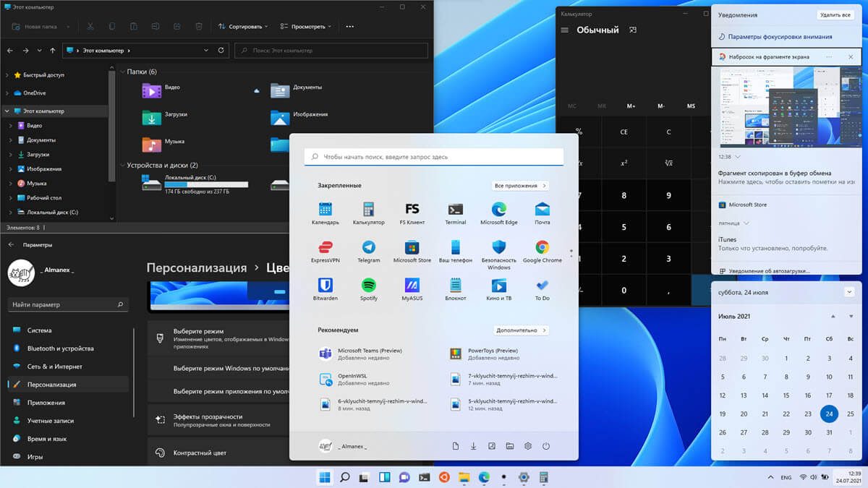Image resolution: width=868 pixels, height=488 pixels.
Task: Open Учетные записи in Settings sidebar
Action: pyautogui.click(x=68, y=421)
